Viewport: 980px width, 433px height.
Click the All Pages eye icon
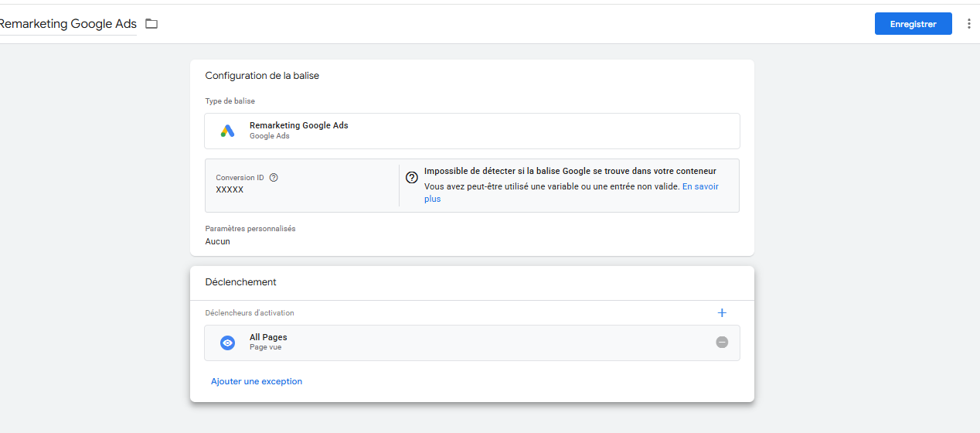tap(227, 343)
